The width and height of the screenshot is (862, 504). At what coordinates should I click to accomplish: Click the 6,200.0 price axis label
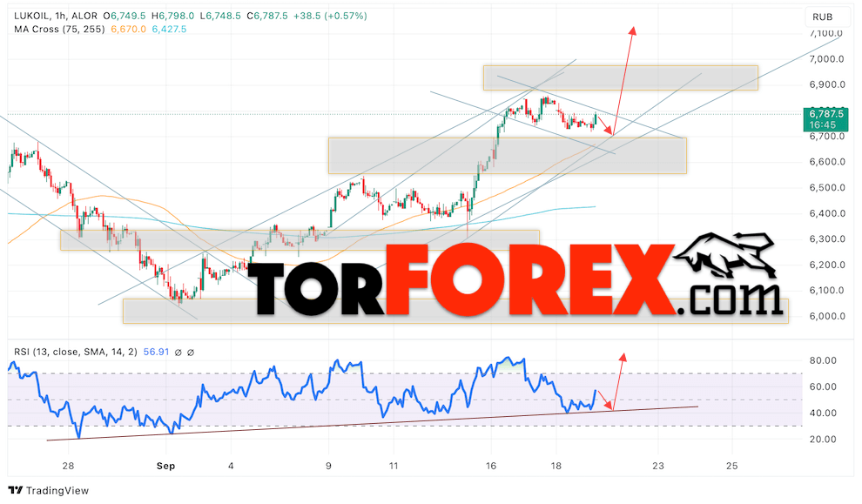click(x=827, y=265)
